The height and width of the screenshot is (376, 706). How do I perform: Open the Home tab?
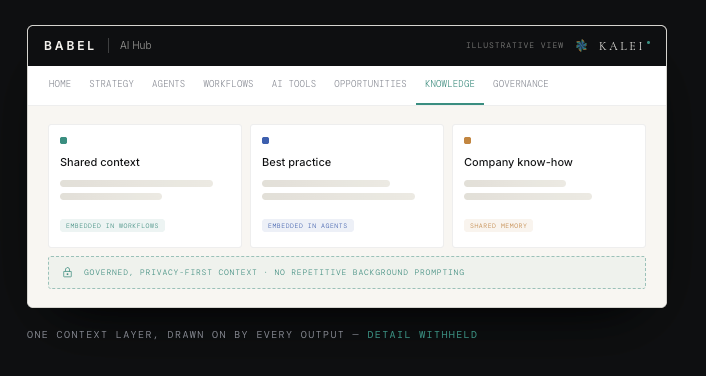pyautogui.click(x=59, y=84)
